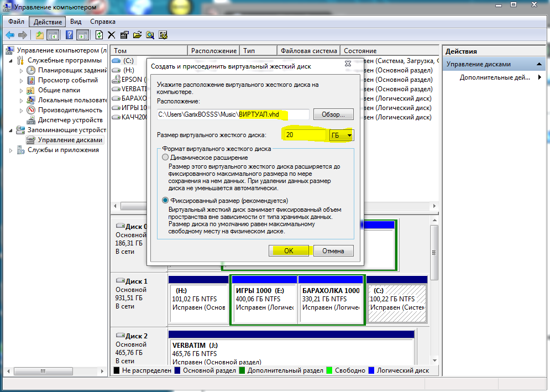Select the ИГРЫ 1000 (E:) partition block

tap(264, 299)
